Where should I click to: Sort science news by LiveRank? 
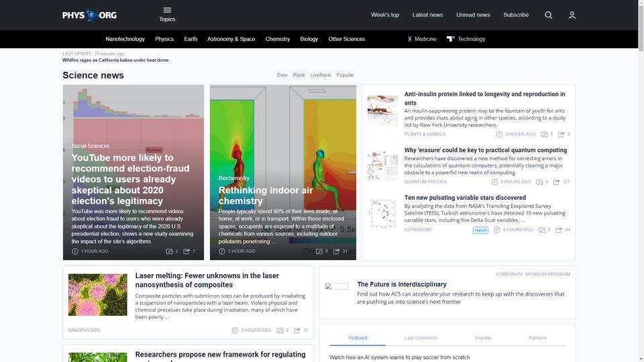321,75
